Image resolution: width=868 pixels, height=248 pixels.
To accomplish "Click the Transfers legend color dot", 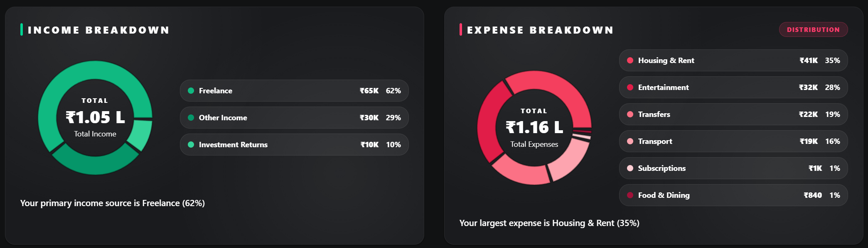I will tap(630, 114).
